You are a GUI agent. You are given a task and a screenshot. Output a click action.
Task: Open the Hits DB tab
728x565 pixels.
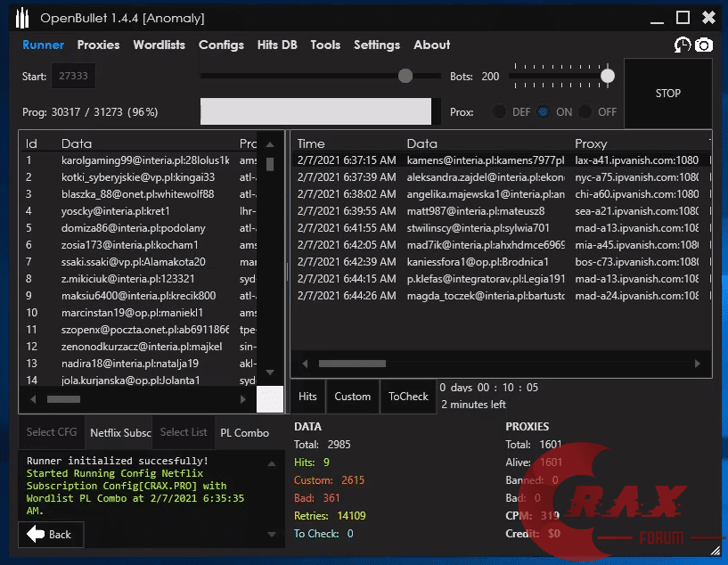[277, 45]
